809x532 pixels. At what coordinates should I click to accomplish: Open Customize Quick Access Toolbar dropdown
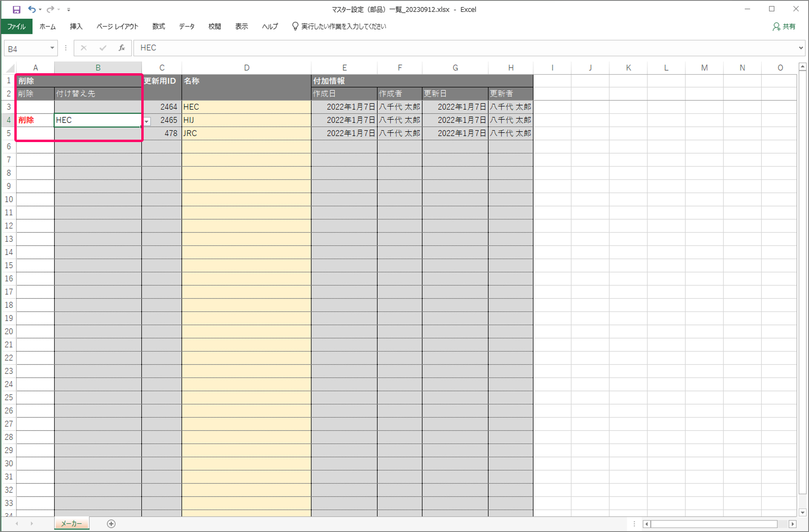68,10
